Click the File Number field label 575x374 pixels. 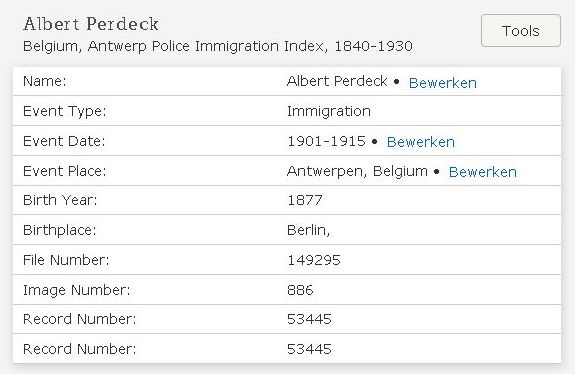[x=66, y=260]
